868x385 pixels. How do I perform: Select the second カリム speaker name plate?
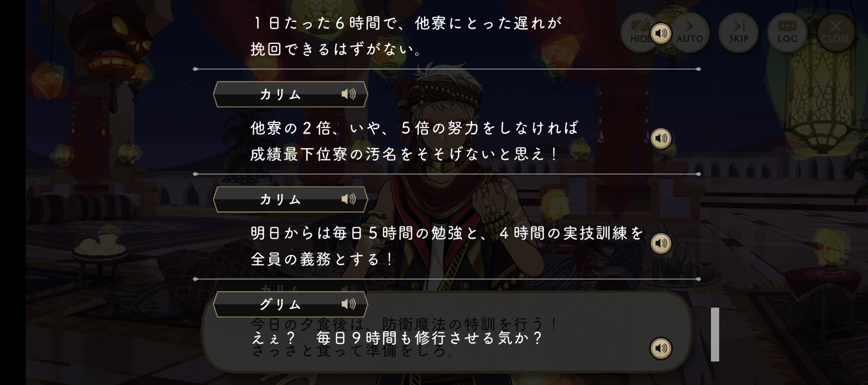290,199
